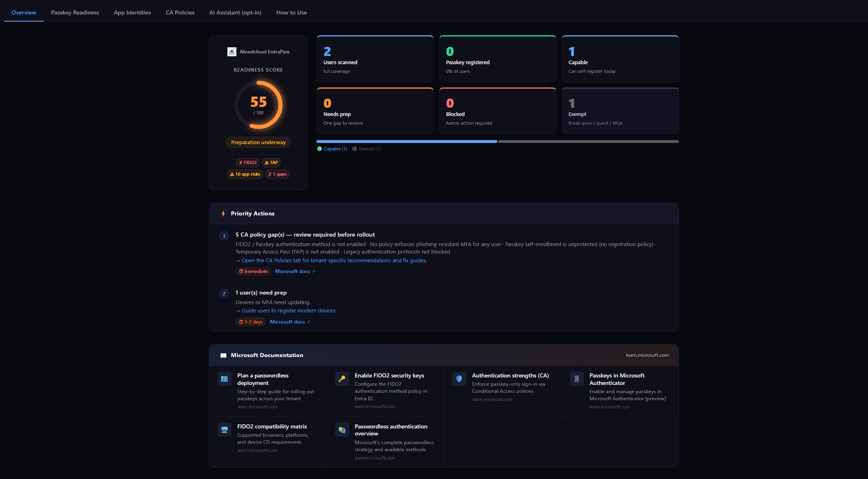Go to the App Identities tab
The image size is (868, 479).
tap(133, 12)
